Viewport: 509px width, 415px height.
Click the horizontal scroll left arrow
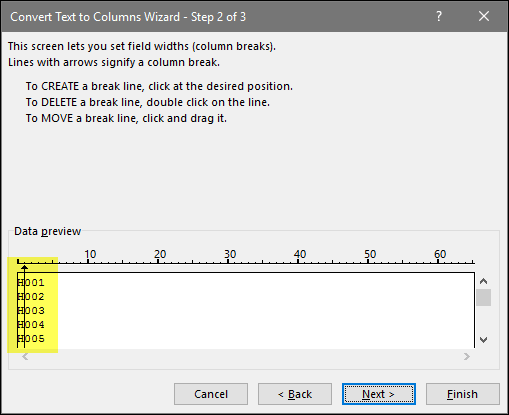coord(25,357)
